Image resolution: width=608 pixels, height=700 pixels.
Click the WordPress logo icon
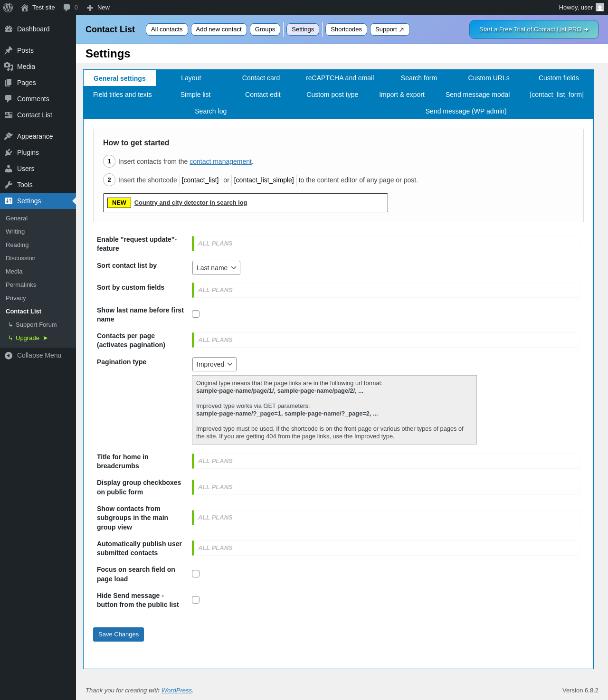(8, 8)
